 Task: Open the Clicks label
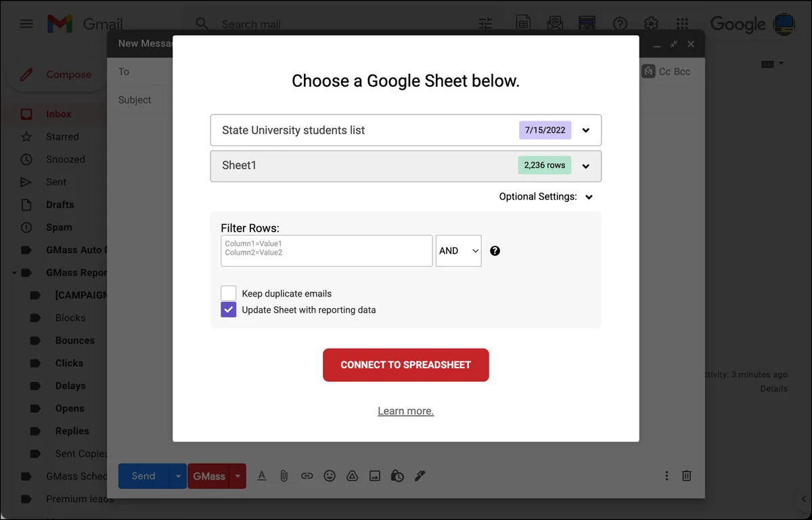[69, 363]
